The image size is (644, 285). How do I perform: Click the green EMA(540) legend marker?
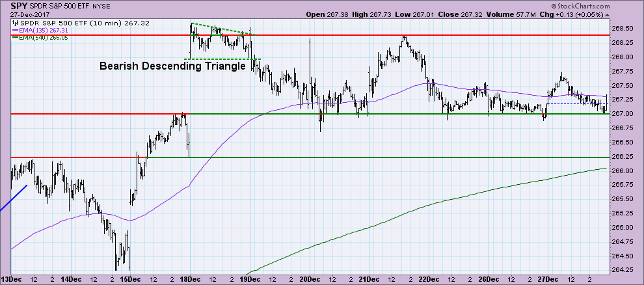click(x=14, y=38)
